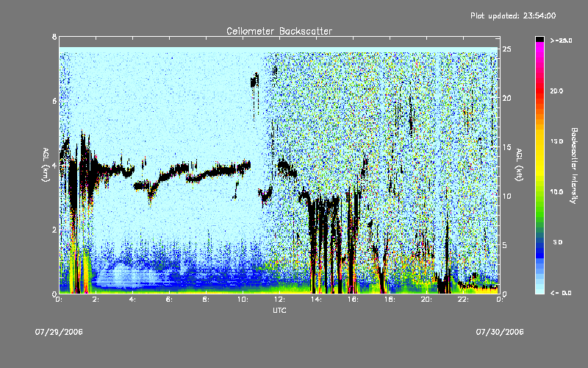This screenshot has width=588, height=368.
Task: Click the left 'AGL (km)' axis label
Action: tap(46, 165)
